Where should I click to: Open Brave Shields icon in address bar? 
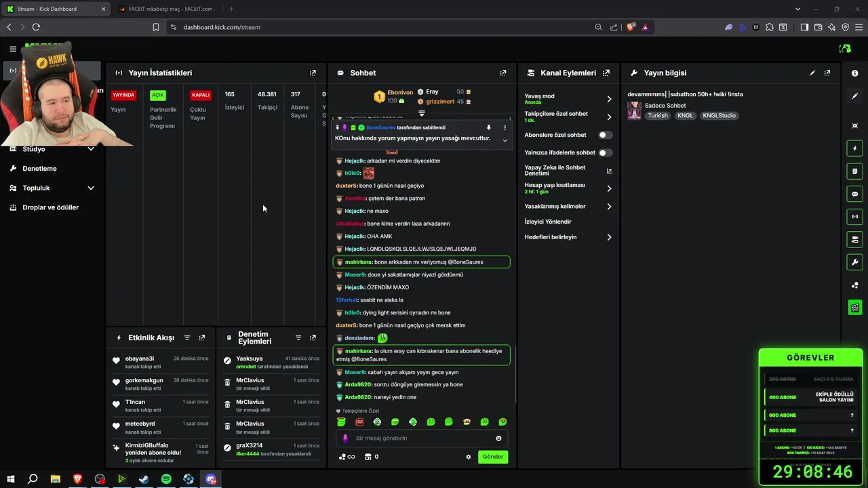[x=631, y=27]
